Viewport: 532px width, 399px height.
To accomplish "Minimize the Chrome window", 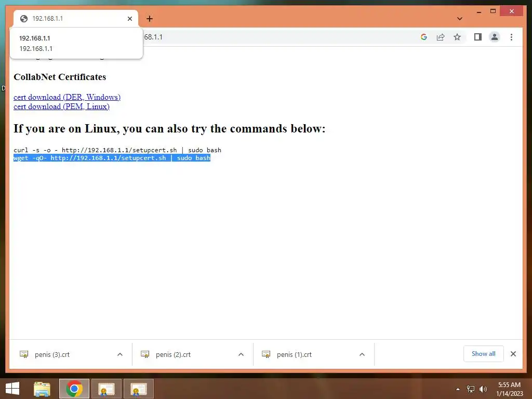I will pos(479,11).
